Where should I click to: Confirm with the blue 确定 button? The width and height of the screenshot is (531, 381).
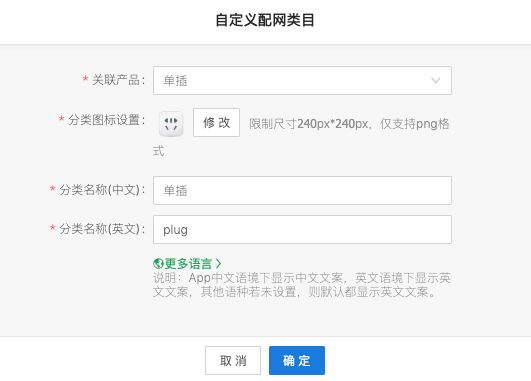tap(297, 360)
